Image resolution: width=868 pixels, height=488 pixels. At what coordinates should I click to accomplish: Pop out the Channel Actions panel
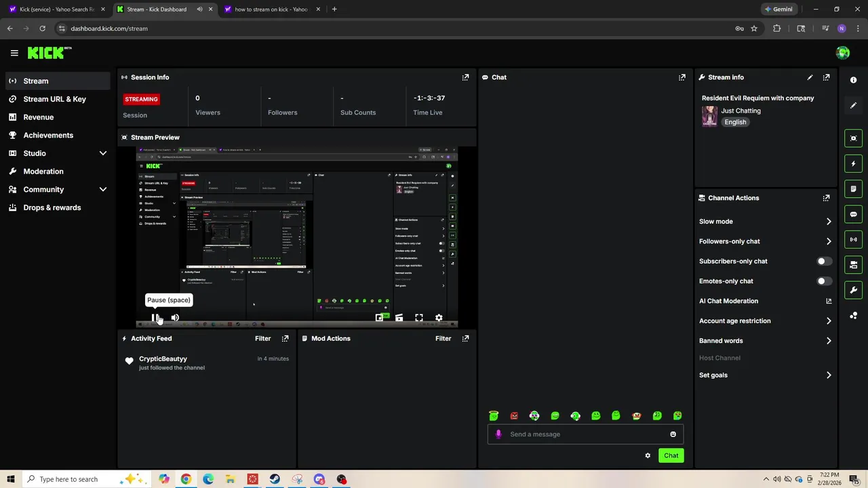(826, 198)
